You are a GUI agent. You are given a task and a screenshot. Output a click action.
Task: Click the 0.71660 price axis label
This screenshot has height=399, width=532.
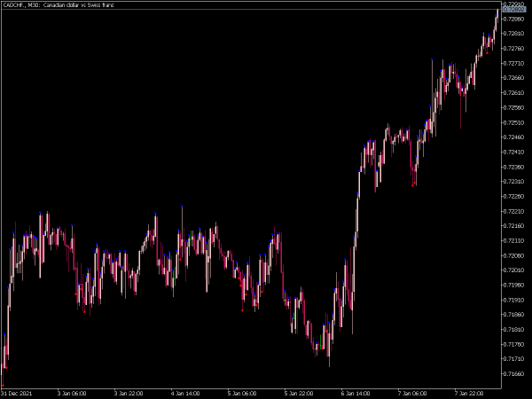coord(514,374)
